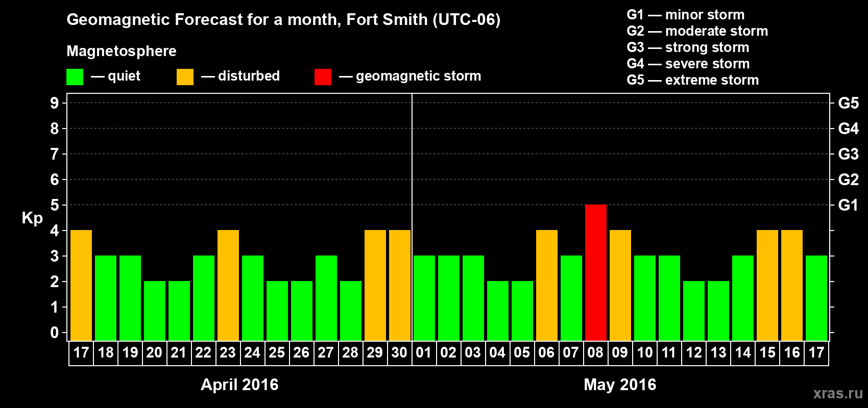Viewport: 868px width, 408px height.
Task: Select the orange bar for May 06
Action: (x=547, y=285)
